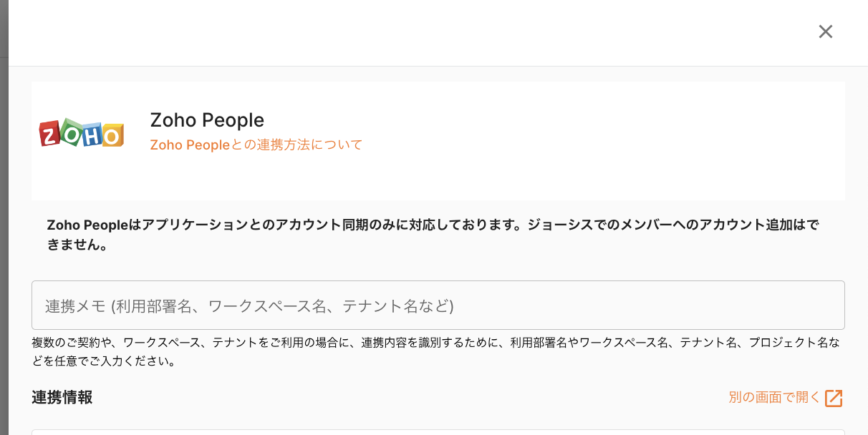
Task: Open the Zoho Peopleとの連携方法について link
Action: point(256,145)
